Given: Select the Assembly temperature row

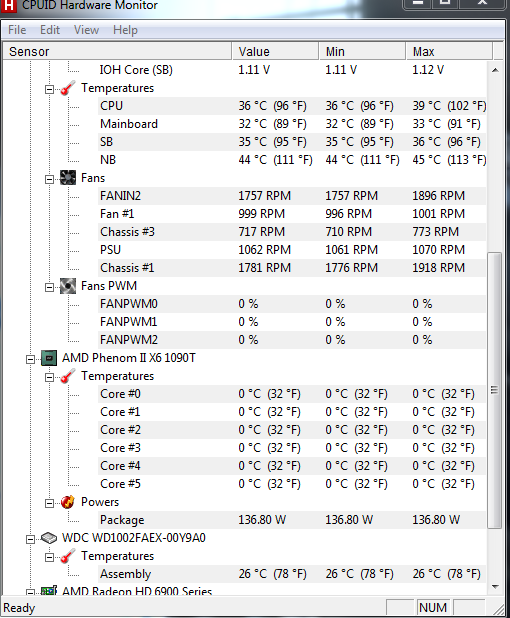Looking at the screenshot, I should pos(292,574).
